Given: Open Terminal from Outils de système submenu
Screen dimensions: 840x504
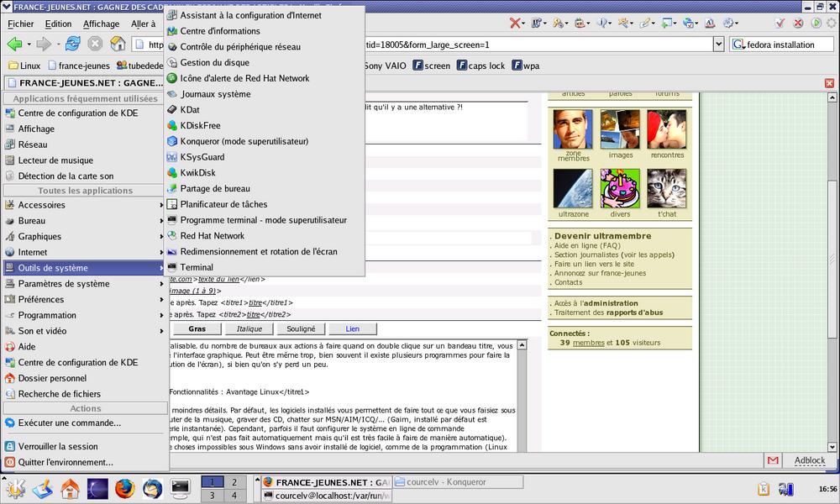Looking at the screenshot, I should pos(196,267).
